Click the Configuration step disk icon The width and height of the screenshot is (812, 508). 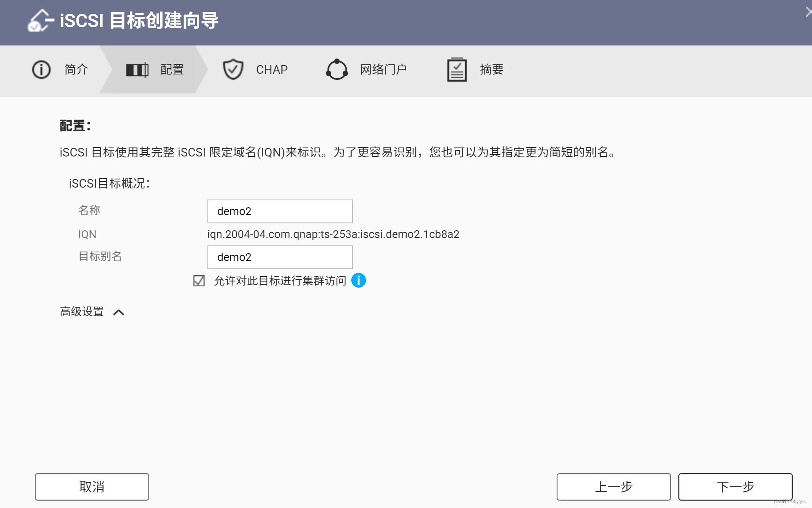[137, 70]
